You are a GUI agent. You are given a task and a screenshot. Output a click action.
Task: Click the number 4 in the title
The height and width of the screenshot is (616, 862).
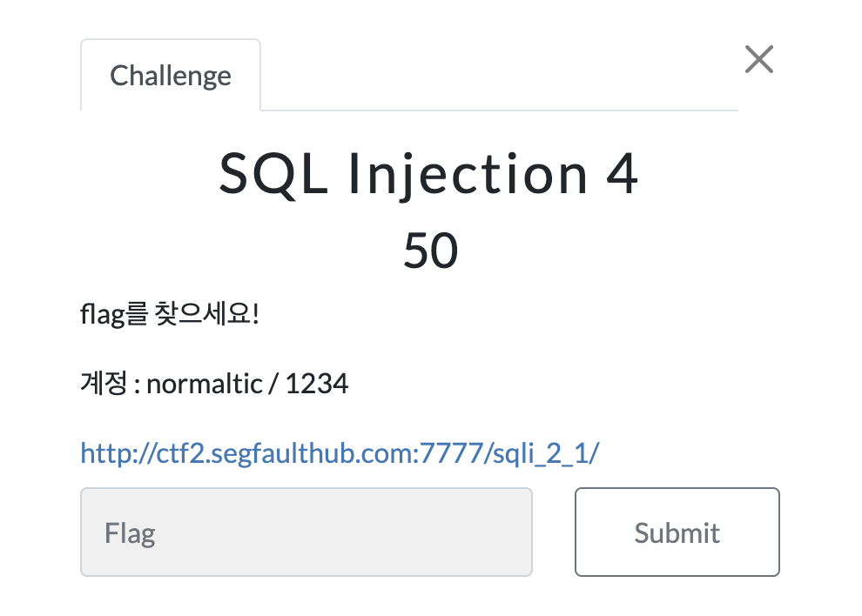(x=622, y=174)
